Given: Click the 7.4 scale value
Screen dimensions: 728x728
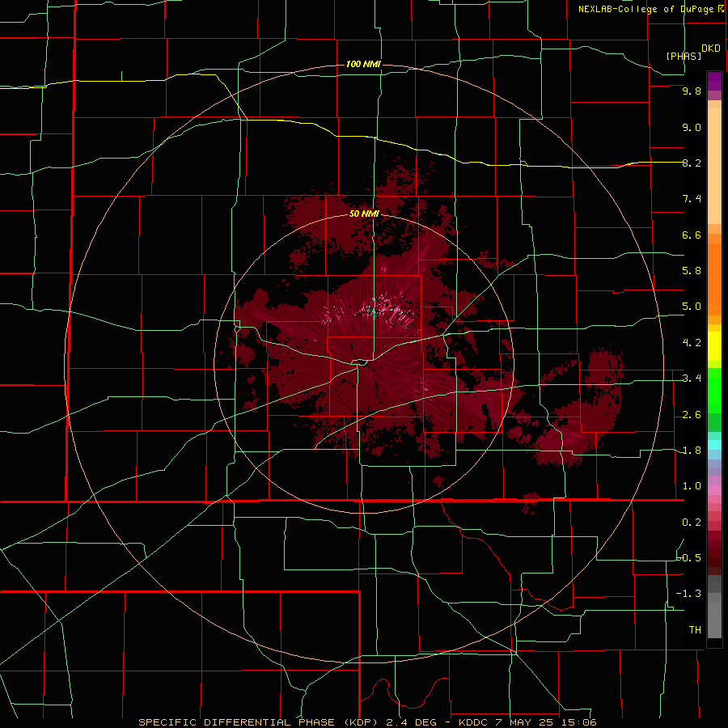Looking at the screenshot, I should [692, 199].
